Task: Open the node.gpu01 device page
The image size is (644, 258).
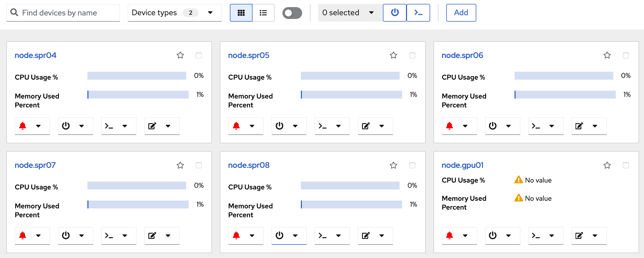Action: point(462,165)
